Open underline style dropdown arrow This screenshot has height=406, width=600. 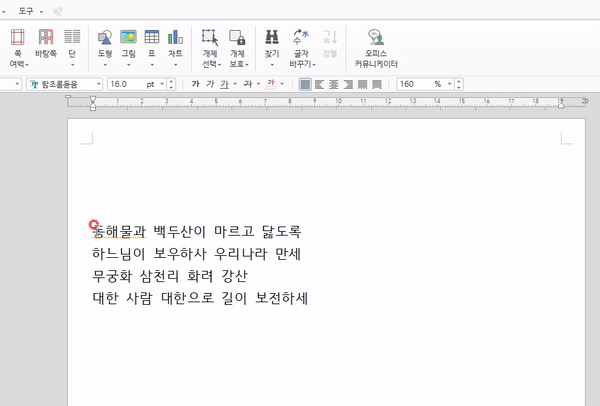tap(235, 84)
